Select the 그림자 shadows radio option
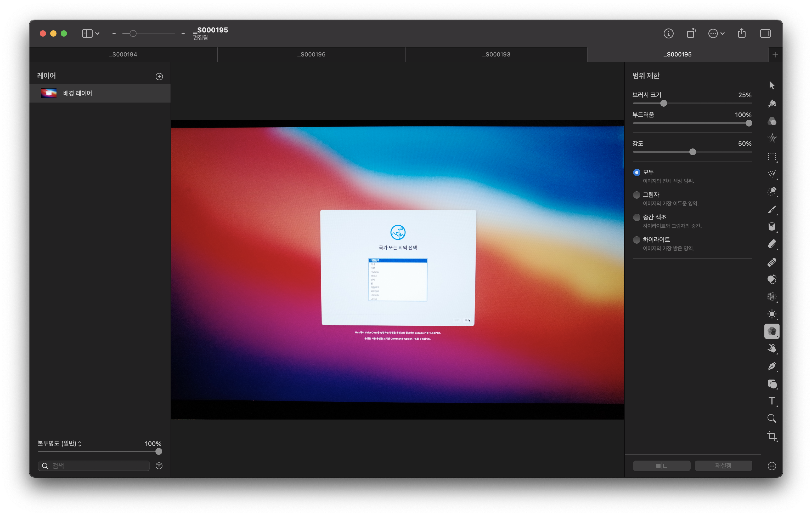The width and height of the screenshot is (812, 516). [636, 195]
